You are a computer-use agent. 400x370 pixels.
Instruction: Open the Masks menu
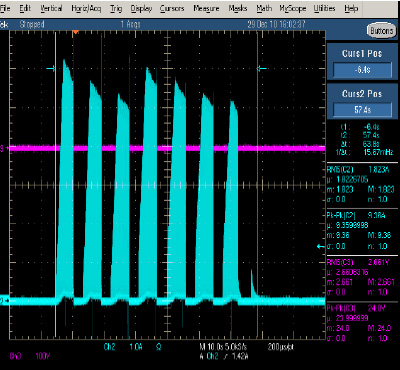click(x=238, y=9)
